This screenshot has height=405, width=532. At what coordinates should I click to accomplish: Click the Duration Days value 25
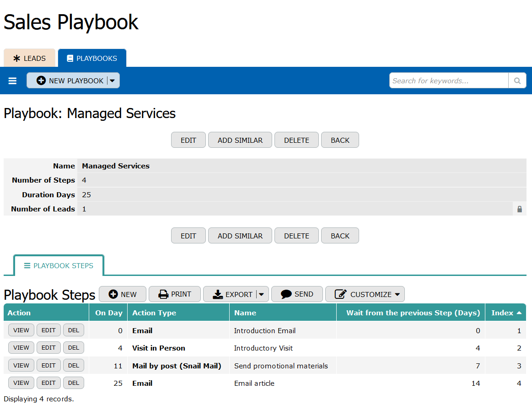pyautogui.click(x=86, y=195)
